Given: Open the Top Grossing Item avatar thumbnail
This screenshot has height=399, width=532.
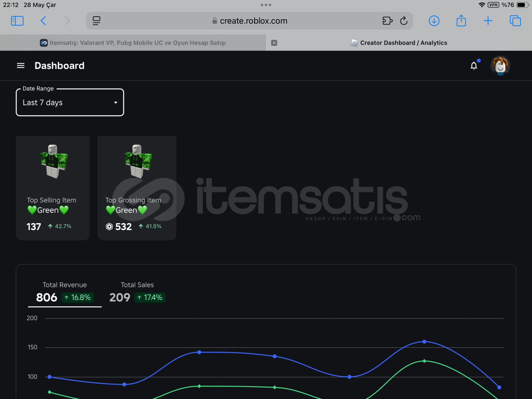Looking at the screenshot, I should (x=138, y=161).
